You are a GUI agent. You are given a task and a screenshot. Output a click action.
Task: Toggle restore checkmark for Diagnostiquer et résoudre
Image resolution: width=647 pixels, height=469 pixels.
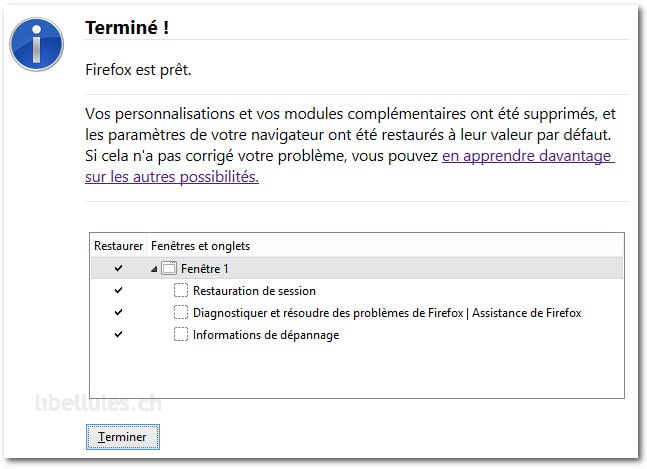pos(118,312)
